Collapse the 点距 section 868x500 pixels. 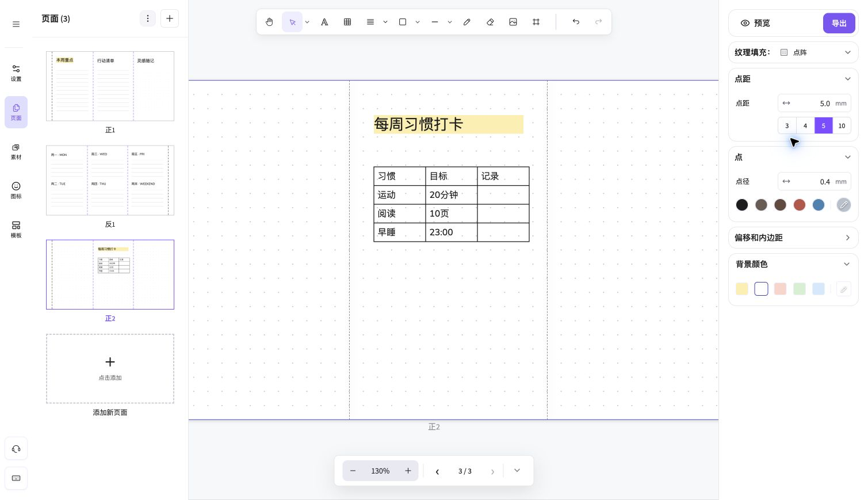847,79
